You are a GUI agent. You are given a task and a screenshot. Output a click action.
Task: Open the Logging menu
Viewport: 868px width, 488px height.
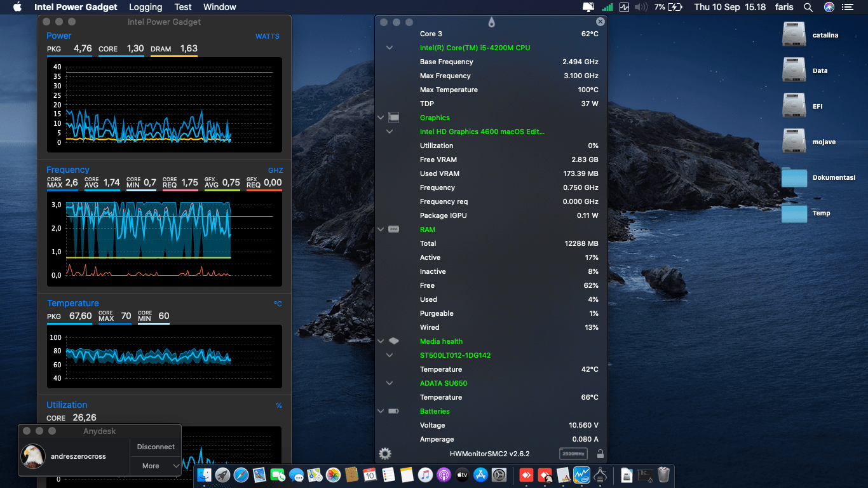(x=146, y=7)
